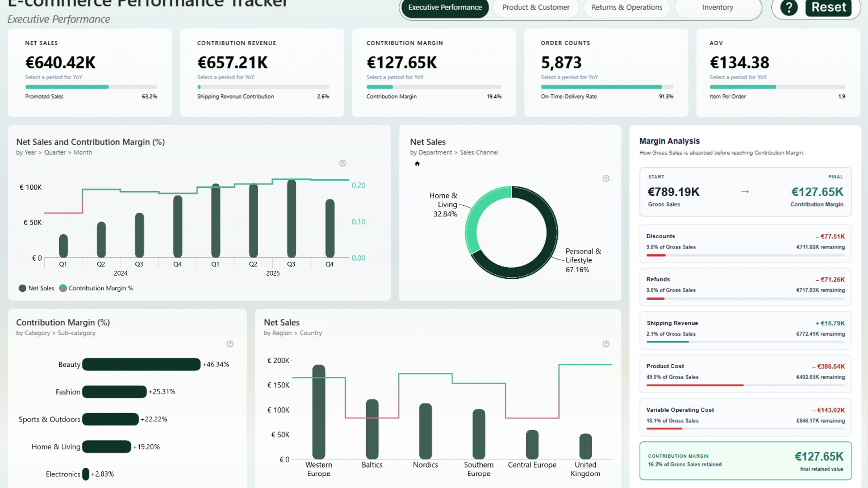Click the –€77.51K Discounts value
The height and width of the screenshot is (488, 868).
click(x=830, y=236)
